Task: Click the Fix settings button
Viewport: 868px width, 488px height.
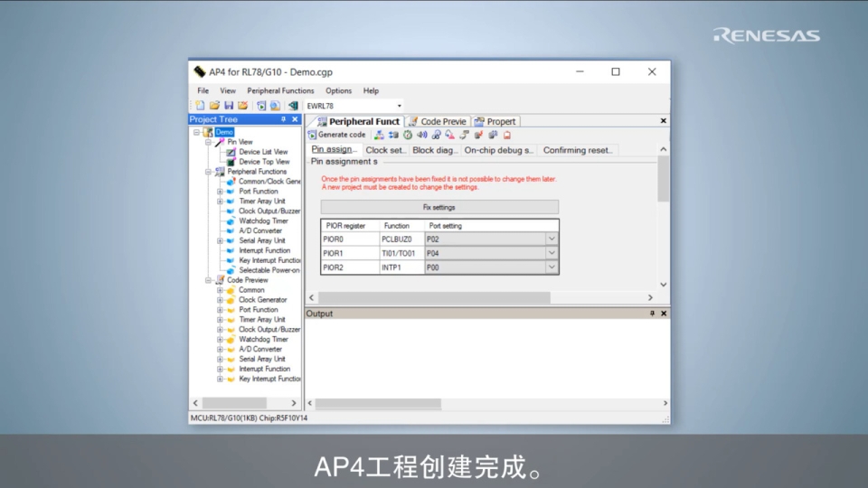Action: point(439,208)
